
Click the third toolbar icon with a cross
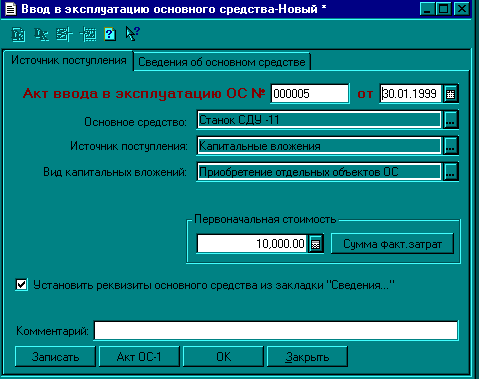click(64, 34)
